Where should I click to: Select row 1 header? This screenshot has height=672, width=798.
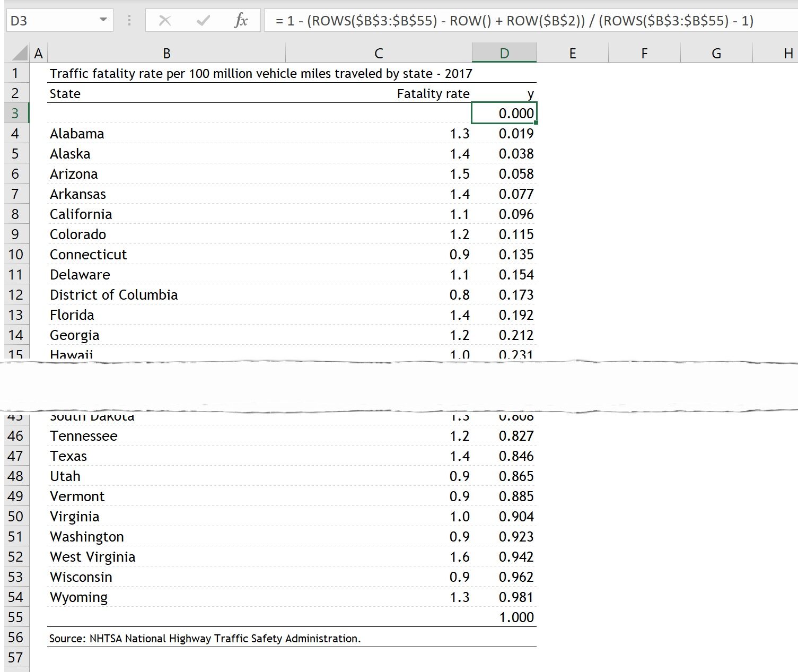click(15, 73)
